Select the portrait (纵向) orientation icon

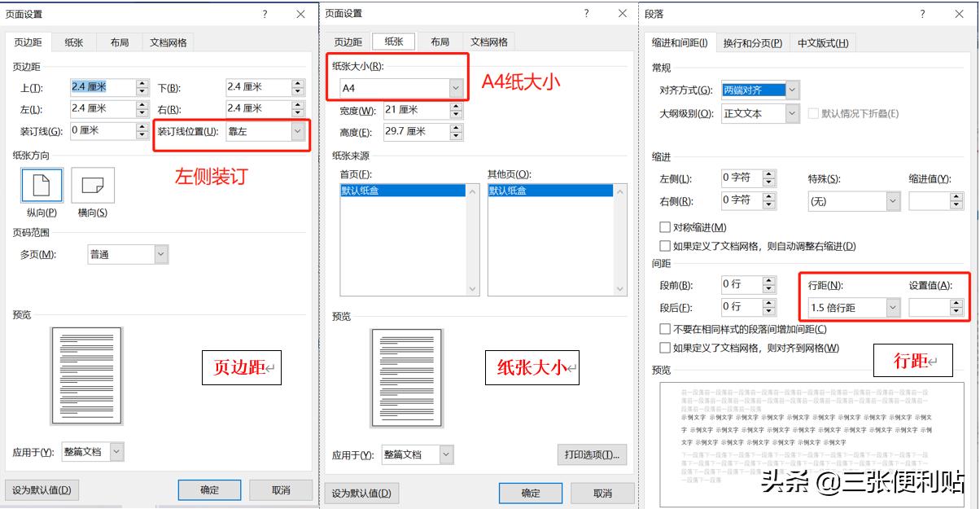41,185
